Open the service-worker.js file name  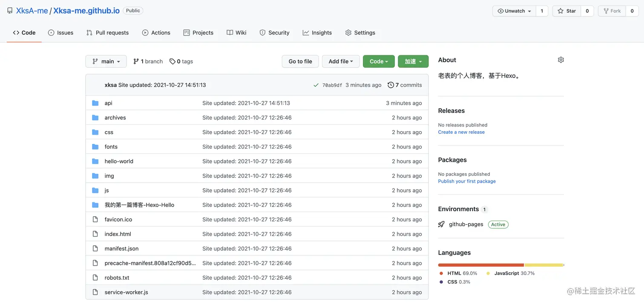tap(126, 292)
